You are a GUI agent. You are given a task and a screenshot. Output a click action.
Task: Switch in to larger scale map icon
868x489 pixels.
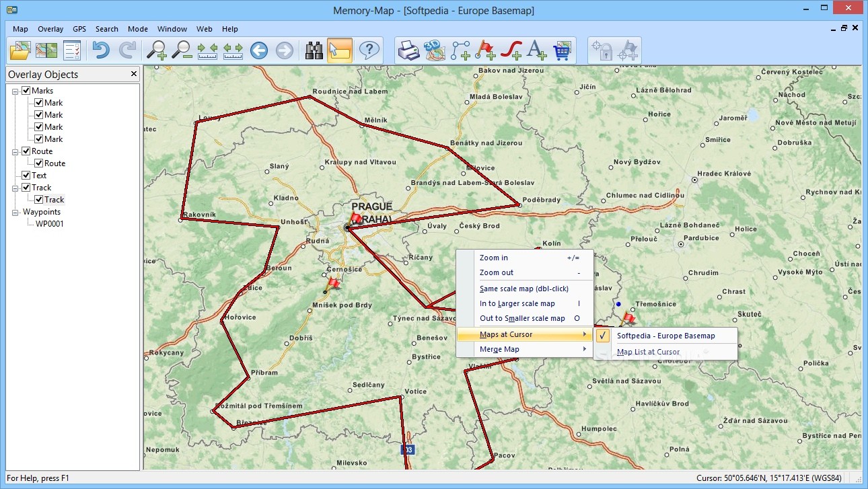pyautogui.click(x=207, y=50)
